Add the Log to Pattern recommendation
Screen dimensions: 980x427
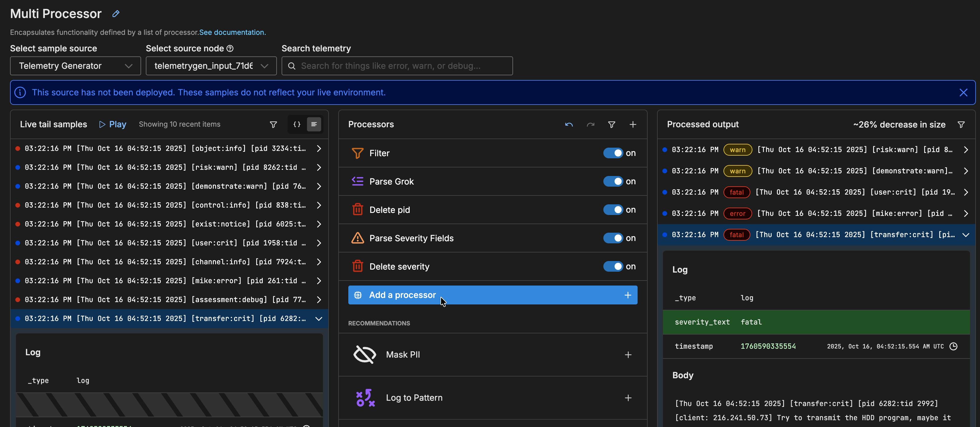(628, 398)
